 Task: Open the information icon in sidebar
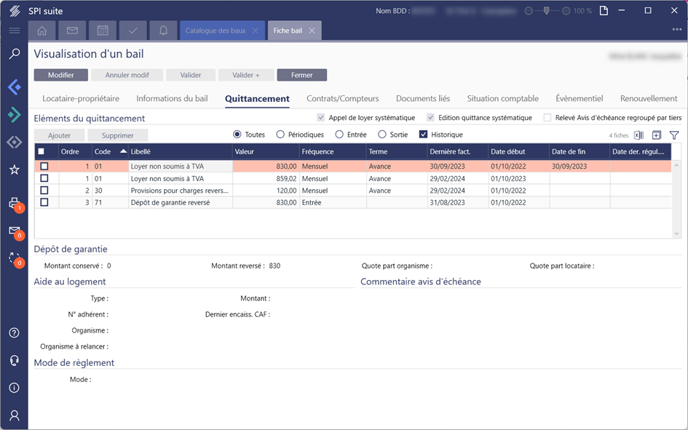coord(14,388)
